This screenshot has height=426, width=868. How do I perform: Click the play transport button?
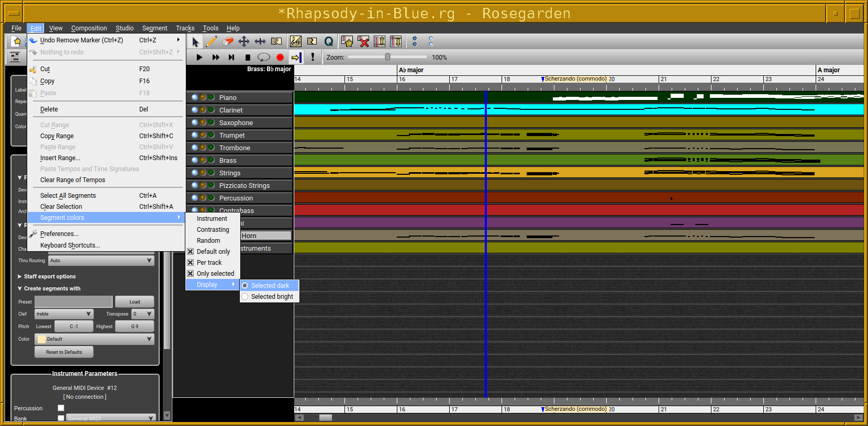coord(199,57)
